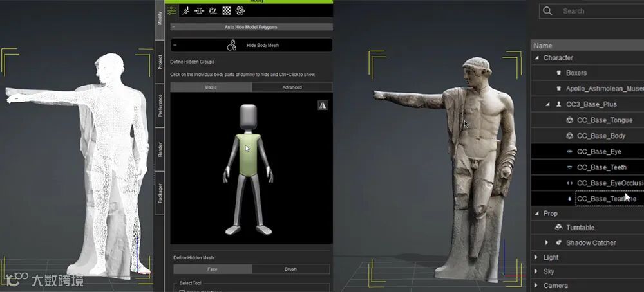644x292 pixels.
Task: Select the Boxers row text
Action: coord(576,73)
